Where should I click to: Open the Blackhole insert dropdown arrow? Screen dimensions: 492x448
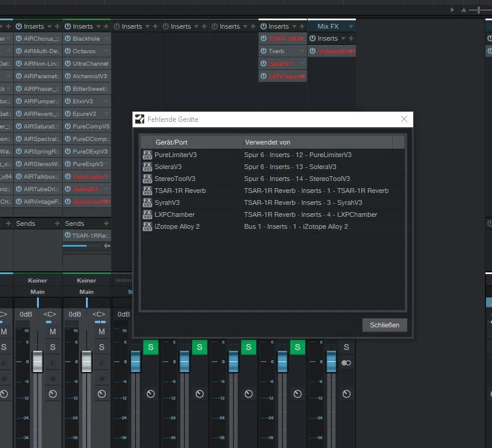[106, 39]
